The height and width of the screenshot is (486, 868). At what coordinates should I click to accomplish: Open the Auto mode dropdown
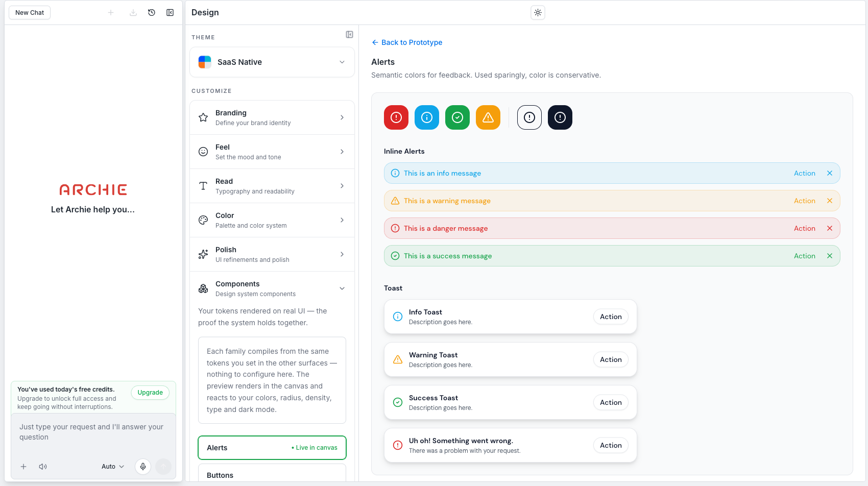[x=113, y=467]
